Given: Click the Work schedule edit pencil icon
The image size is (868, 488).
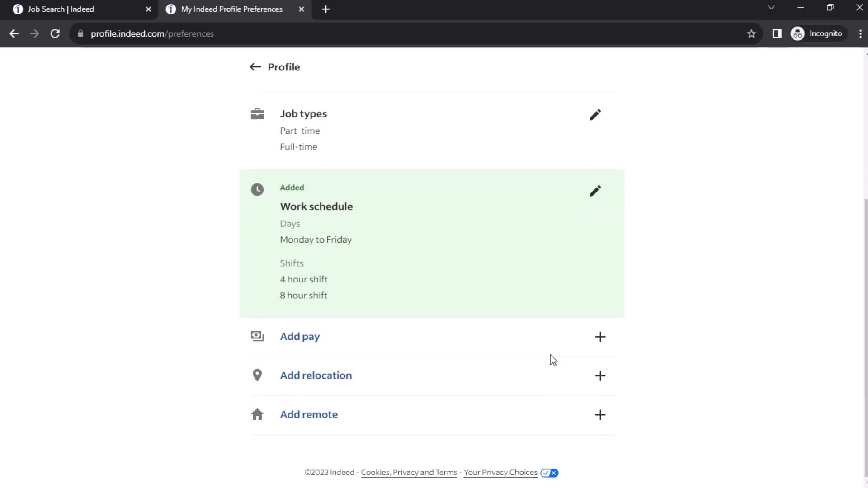Looking at the screenshot, I should pos(595,190).
